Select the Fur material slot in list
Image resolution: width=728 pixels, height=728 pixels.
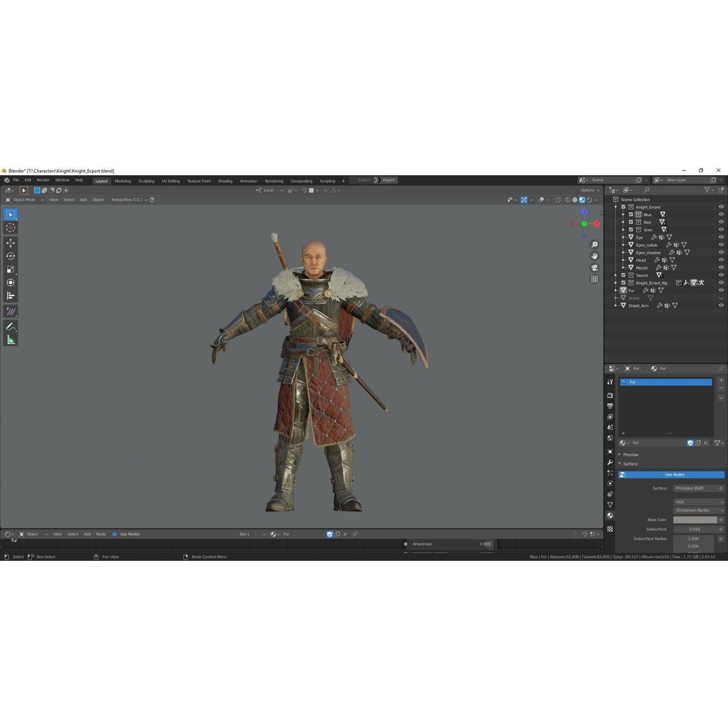point(666,382)
